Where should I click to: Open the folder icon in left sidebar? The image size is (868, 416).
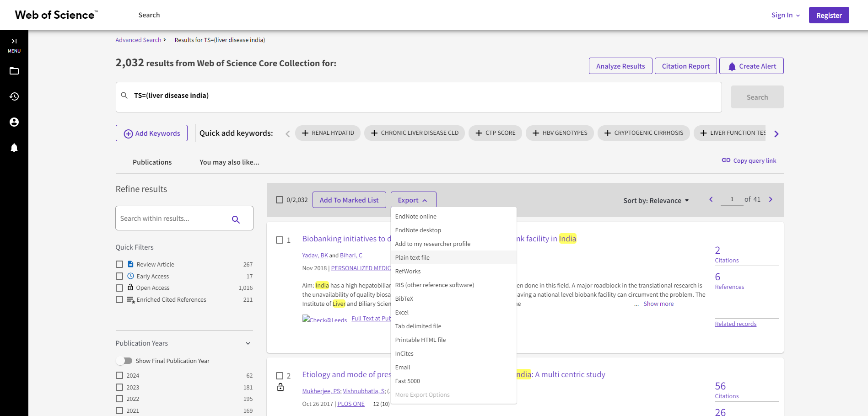(x=14, y=71)
